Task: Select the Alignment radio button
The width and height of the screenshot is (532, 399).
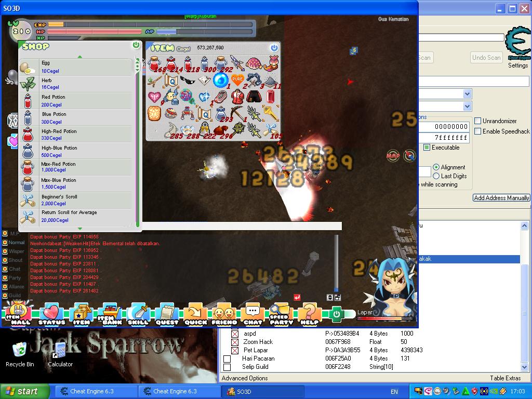Action: pyautogui.click(x=436, y=167)
